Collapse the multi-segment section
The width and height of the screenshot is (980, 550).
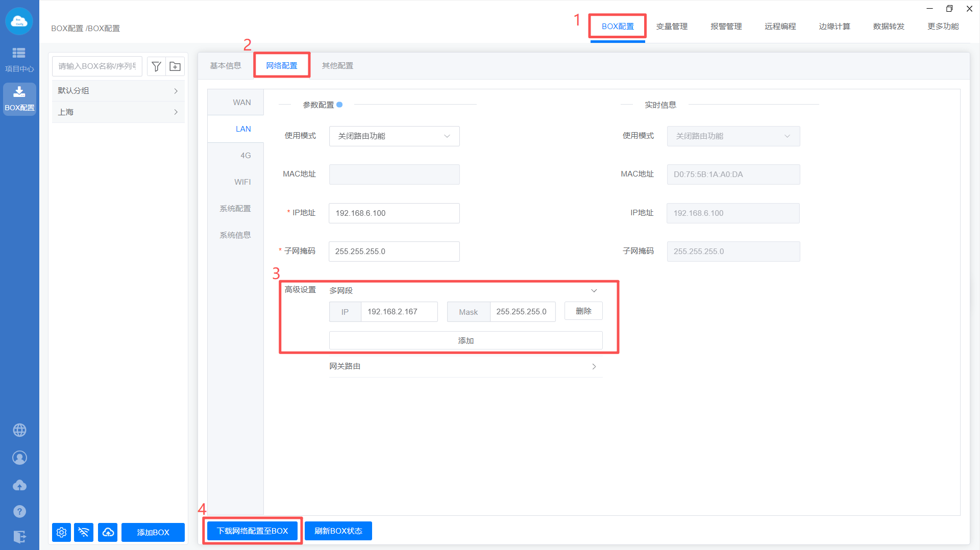pyautogui.click(x=594, y=290)
